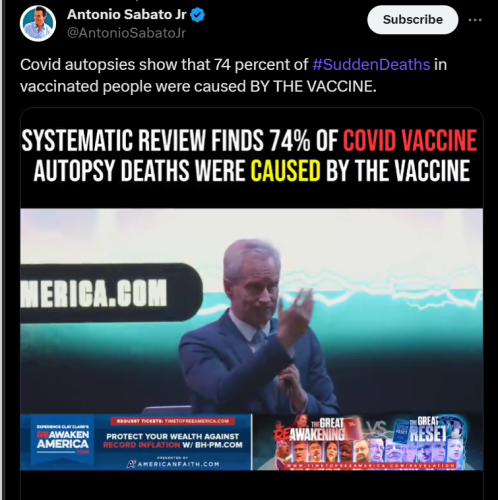Click the timetofreeamerica.com/revelation red strip

(370, 465)
